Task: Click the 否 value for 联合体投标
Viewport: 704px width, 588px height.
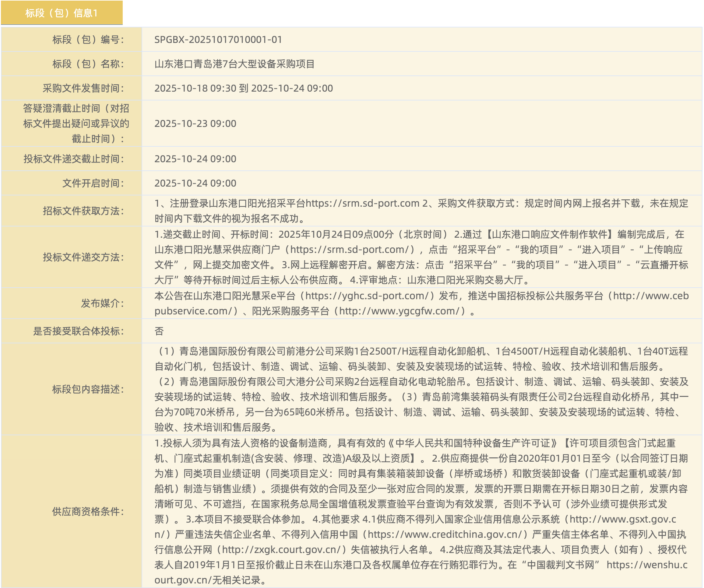Action: [159, 331]
